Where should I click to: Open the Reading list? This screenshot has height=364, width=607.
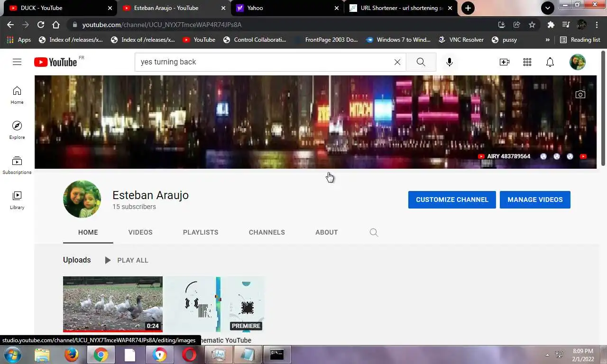pos(580,40)
